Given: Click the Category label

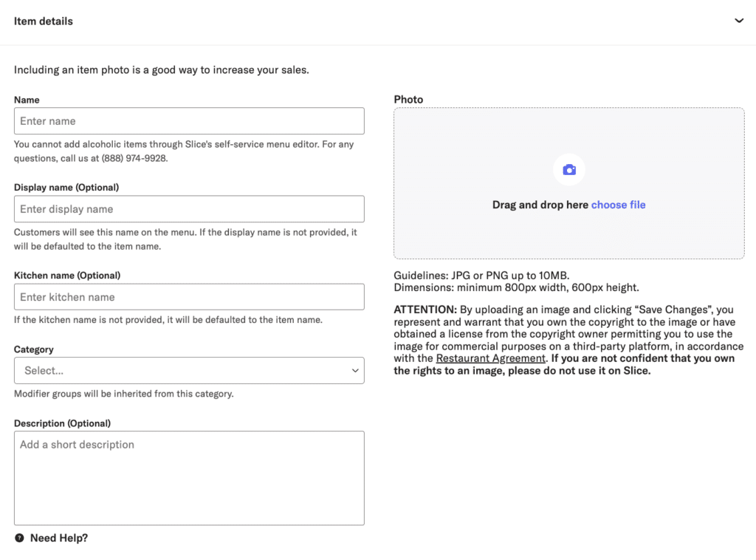Looking at the screenshot, I should coord(34,349).
